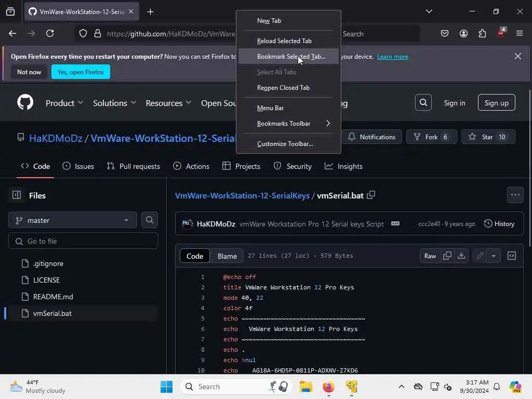Open the HaKDMoDz owner link
Viewport: 532px width, 399px height.
(56, 138)
